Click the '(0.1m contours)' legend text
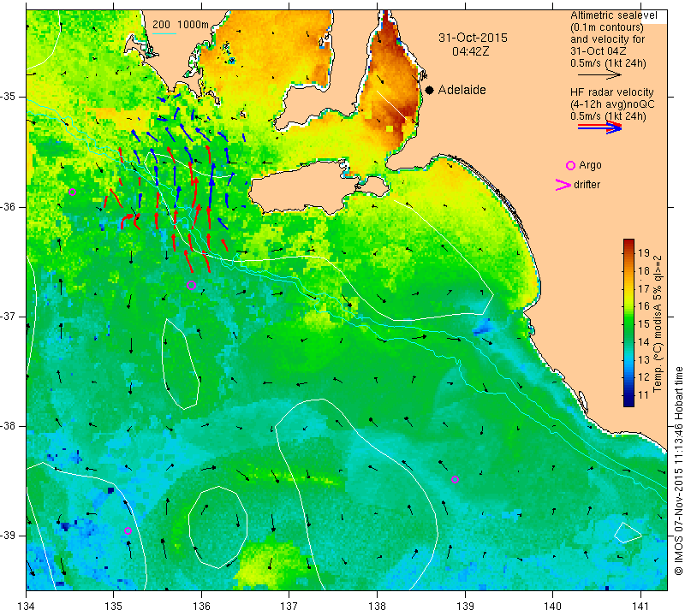685x616 pixels. 607,27
